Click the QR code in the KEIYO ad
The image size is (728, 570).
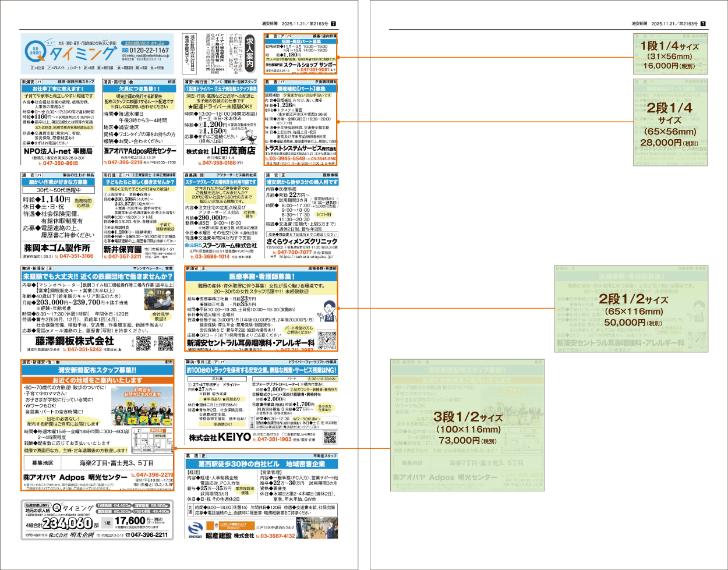coord(330,437)
